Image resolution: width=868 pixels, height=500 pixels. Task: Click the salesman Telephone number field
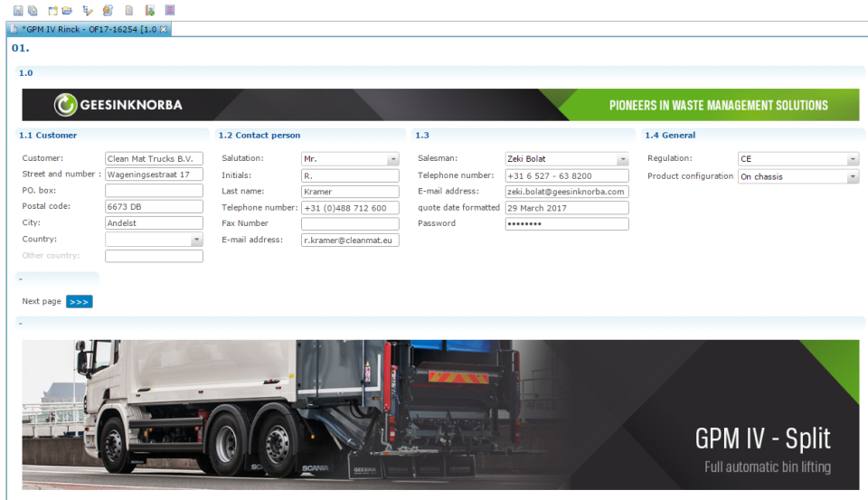click(x=567, y=175)
